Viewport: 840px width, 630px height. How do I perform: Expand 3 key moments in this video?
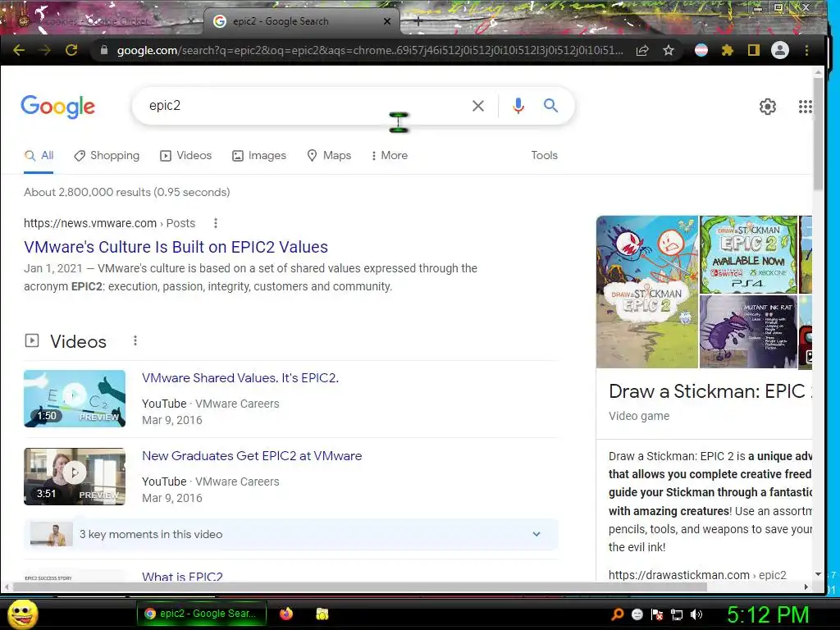(291, 534)
